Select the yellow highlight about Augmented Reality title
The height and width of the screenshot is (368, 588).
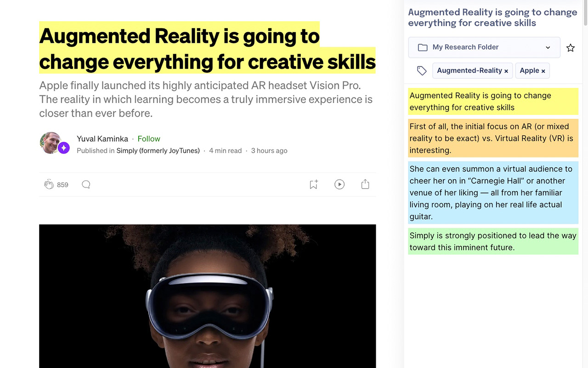[493, 102]
